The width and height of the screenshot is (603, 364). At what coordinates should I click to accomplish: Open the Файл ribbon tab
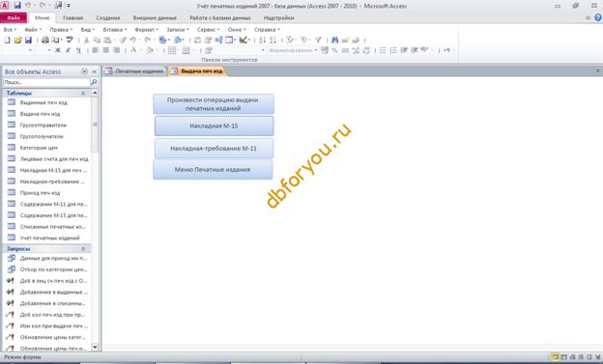click(14, 17)
